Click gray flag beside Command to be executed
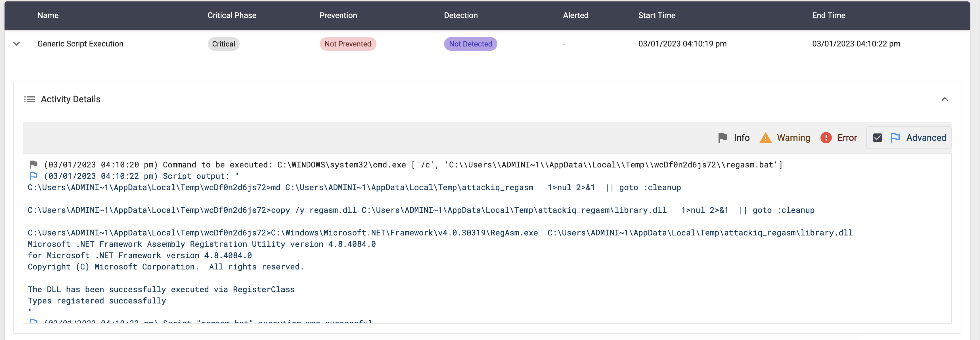Screen dimensions: 980x340 (x=33, y=165)
